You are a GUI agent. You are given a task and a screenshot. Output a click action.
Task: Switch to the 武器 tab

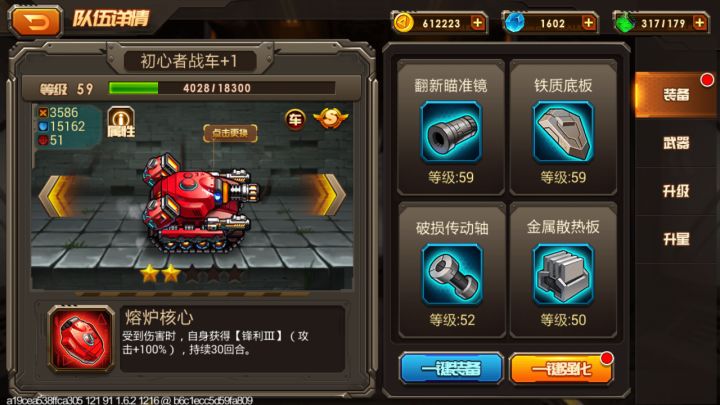(x=676, y=143)
